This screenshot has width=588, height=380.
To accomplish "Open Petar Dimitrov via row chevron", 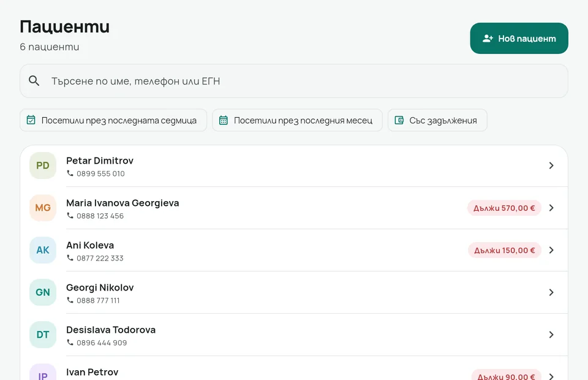I will tap(551, 165).
